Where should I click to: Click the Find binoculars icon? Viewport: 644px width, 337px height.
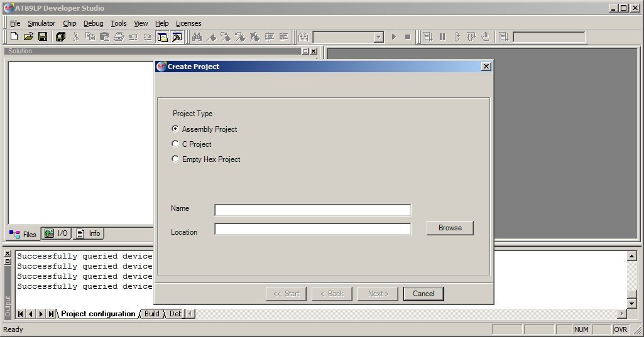pyautogui.click(x=197, y=37)
